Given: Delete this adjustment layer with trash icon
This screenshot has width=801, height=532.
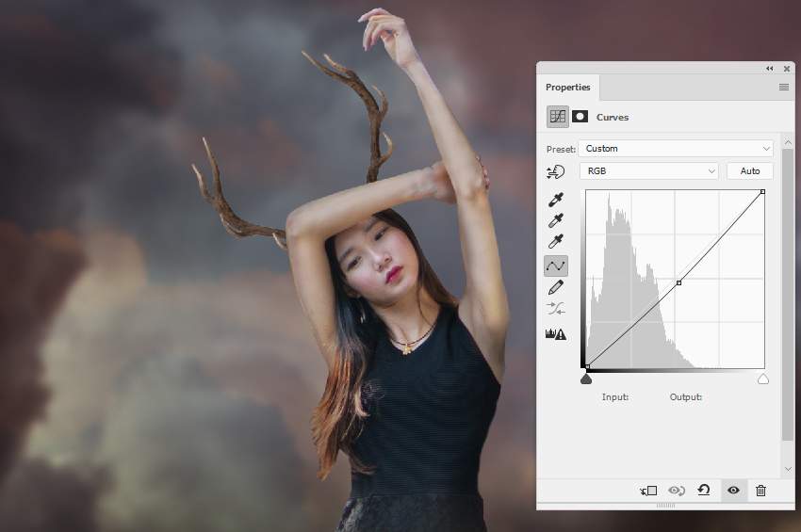Looking at the screenshot, I should [x=760, y=491].
